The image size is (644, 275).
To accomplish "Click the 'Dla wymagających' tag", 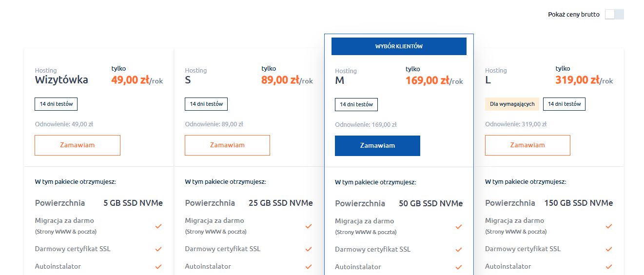I will pyautogui.click(x=512, y=104).
